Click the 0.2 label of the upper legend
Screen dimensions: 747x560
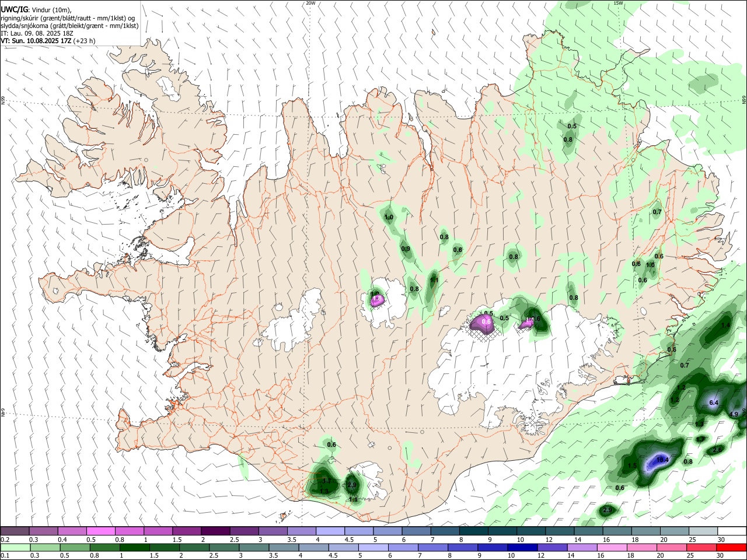click(5, 540)
